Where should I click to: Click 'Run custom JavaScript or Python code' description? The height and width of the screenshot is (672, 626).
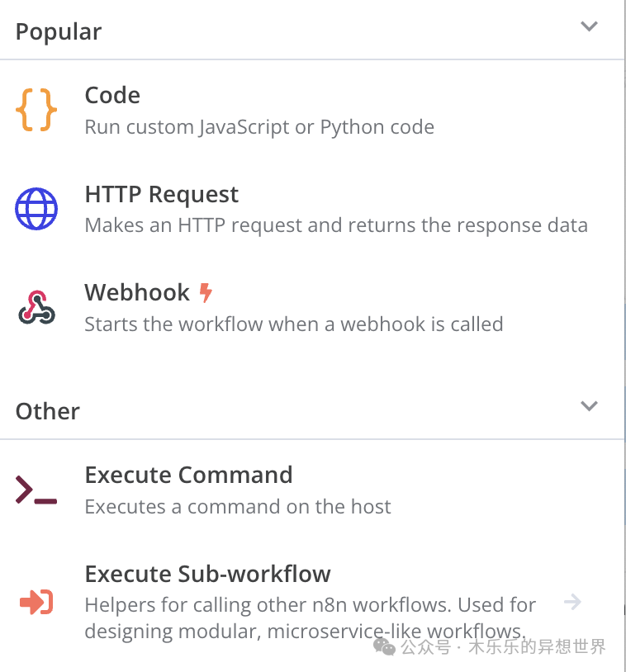259,127
